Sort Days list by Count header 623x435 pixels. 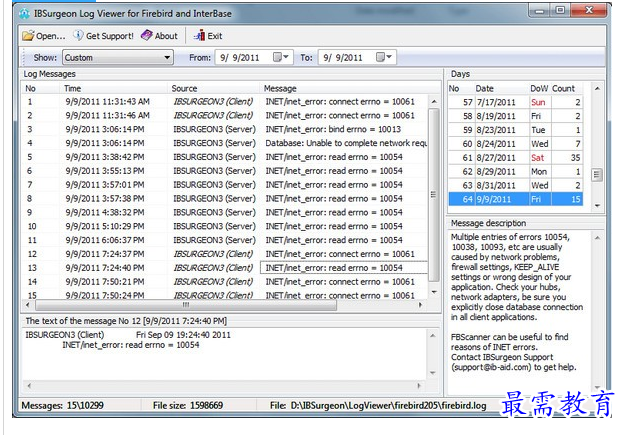[563, 89]
